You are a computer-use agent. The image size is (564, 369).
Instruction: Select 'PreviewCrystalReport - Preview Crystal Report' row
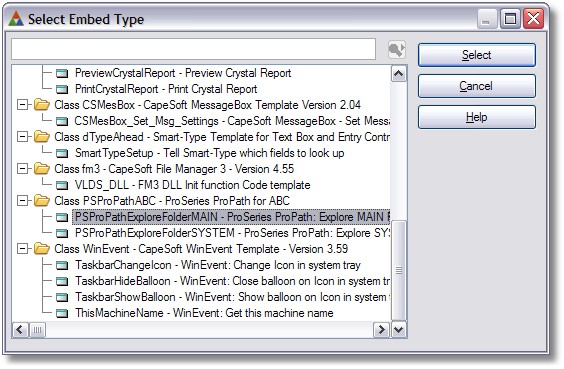[183, 73]
